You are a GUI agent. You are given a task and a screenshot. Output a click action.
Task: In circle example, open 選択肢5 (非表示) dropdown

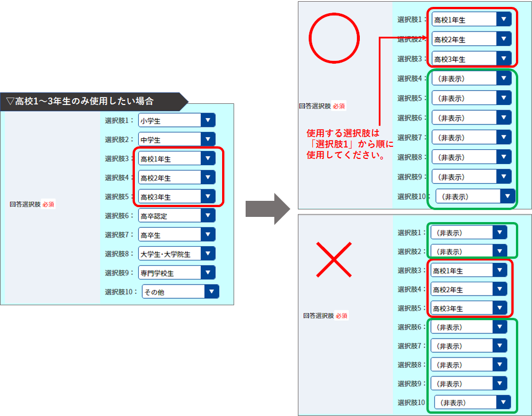click(x=472, y=98)
